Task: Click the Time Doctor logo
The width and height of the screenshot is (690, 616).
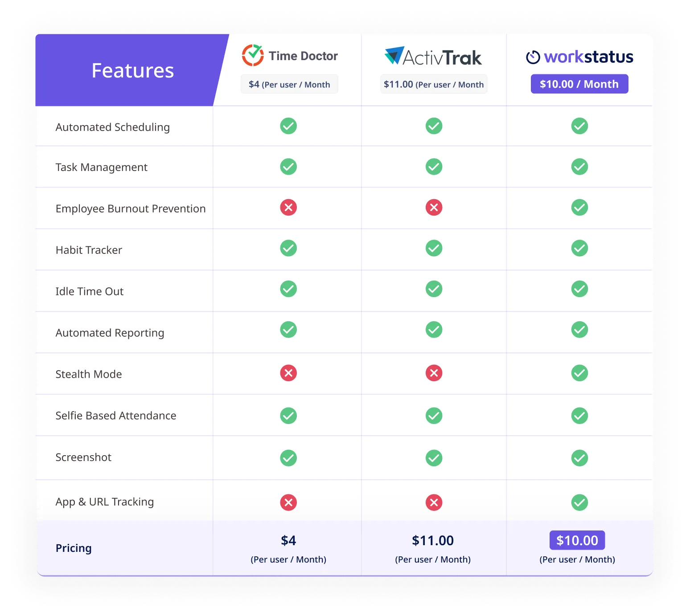Action: 290,56
